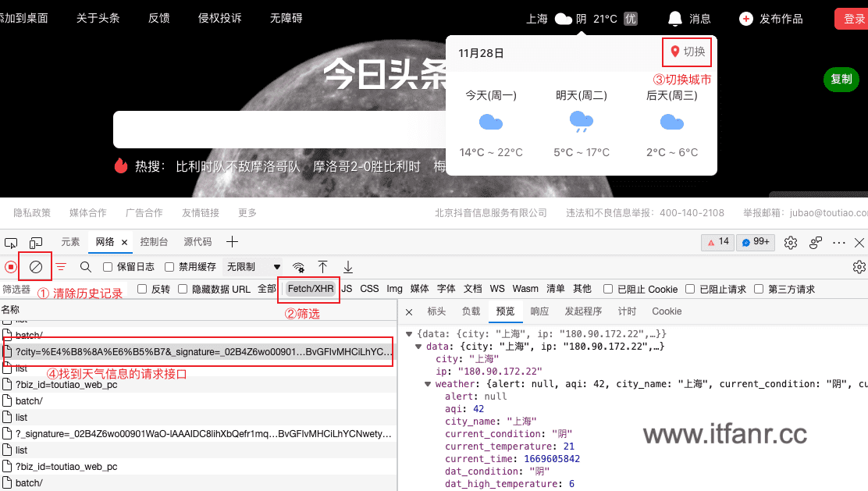The height and width of the screenshot is (491, 868).
Task: Open the Cookie detail tab
Action: pos(667,311)
